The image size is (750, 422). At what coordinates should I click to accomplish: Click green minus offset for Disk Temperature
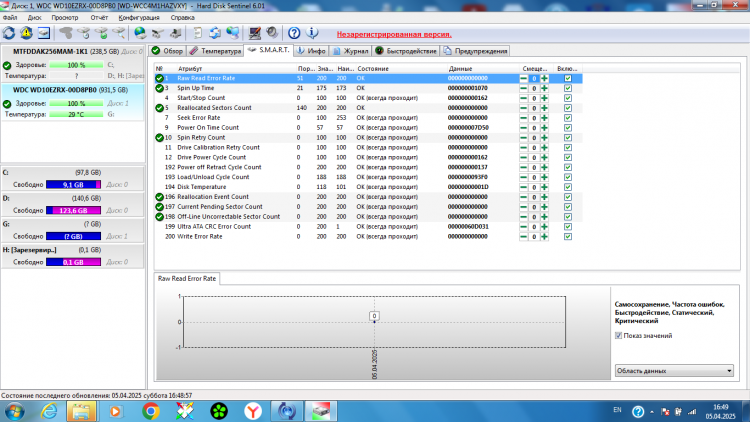coord(524,187)
